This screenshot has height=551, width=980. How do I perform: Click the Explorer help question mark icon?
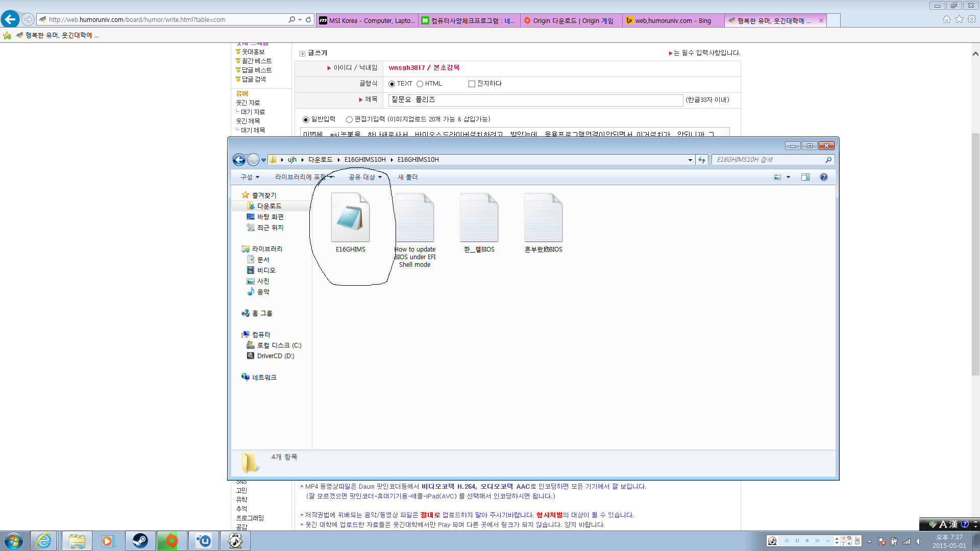[x=823, y=177]
